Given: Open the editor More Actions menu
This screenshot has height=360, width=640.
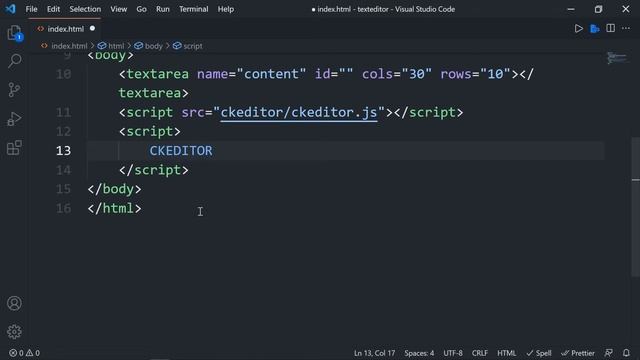Looking at the screenshot, I should tap(626, 28).
